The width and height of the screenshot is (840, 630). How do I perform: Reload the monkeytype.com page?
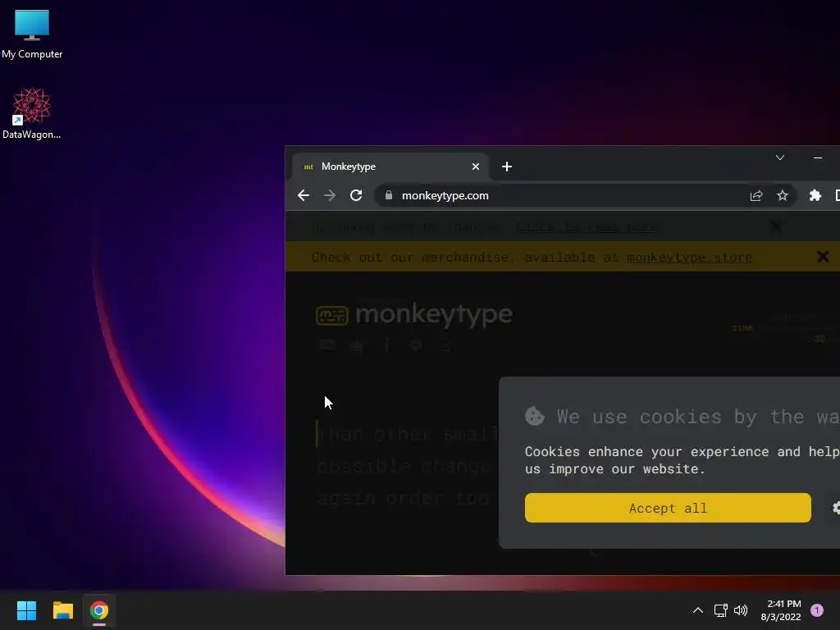point(356,195)
